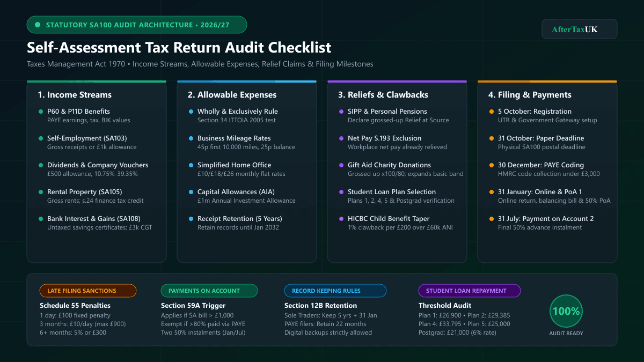Image resolution: width=644 pixels, height=362 pixels.
Task: Select '£10/£18/£26 monthly flat rates' text
Action: click(x=241, y=174)
